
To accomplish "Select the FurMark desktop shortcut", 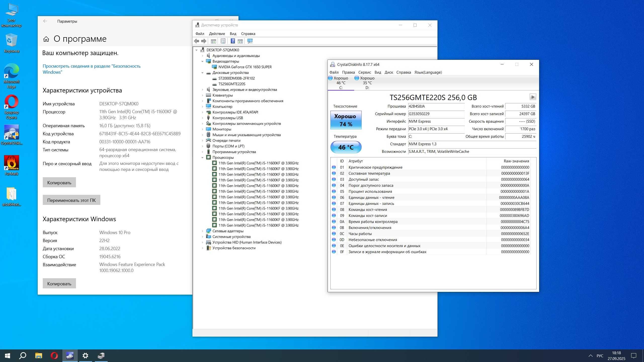I will coord(11,165).
